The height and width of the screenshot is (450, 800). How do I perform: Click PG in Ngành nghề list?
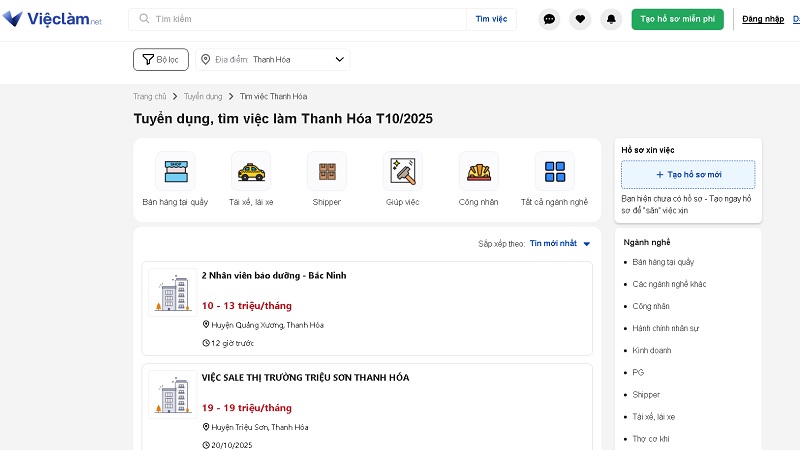coord(638,372)
